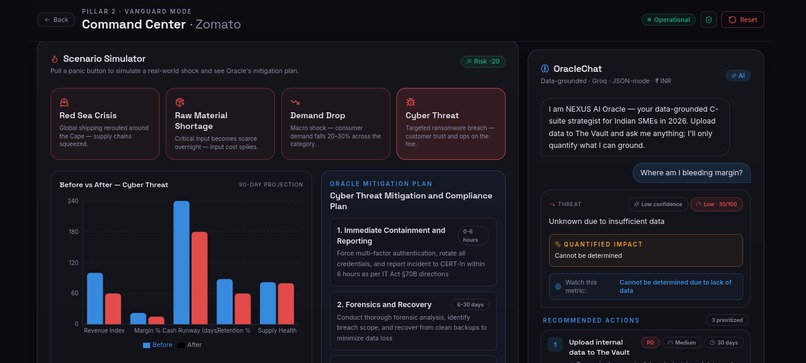Screen dimensions: 806x363
Task: Click the RECOMMENDED ACTIONS heading
Action: [x=591, y=320]
